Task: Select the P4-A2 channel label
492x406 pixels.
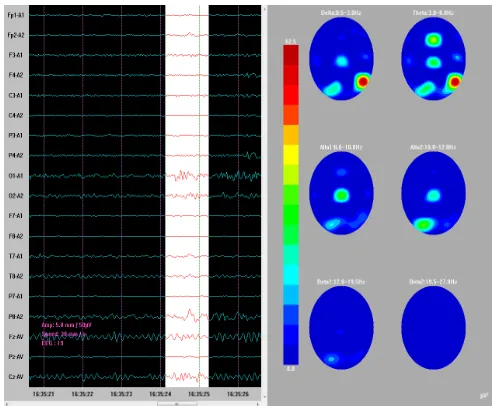Action: pos(16,156)
